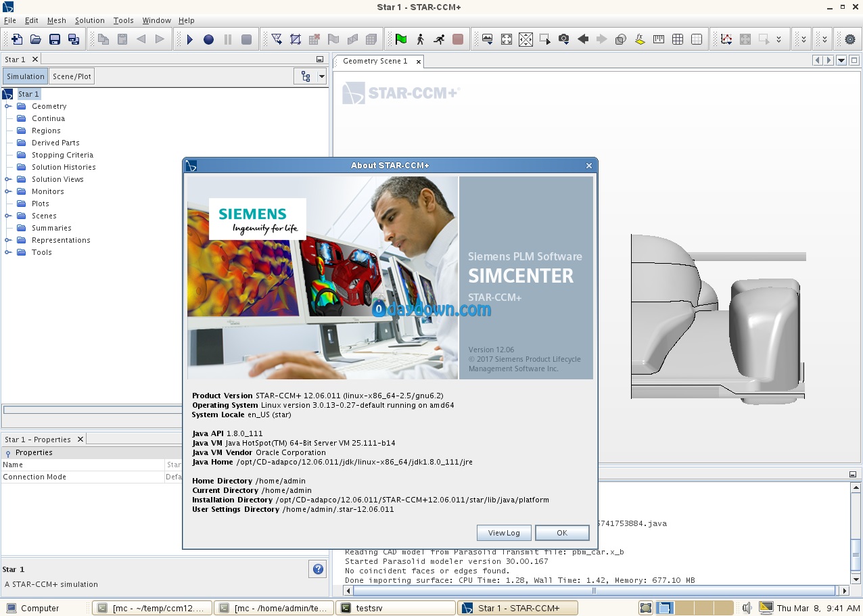Click the tree layout icon in Simulation panel
Image resolution: width=863 pixels, height=616 pixels.
pyautogui.click(x=306, y=76)
